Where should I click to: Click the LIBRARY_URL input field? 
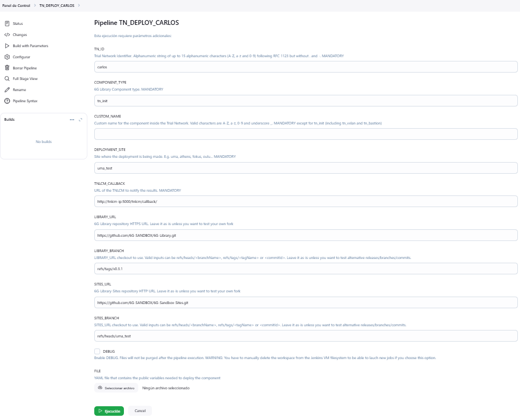click(x=306, y=235)
